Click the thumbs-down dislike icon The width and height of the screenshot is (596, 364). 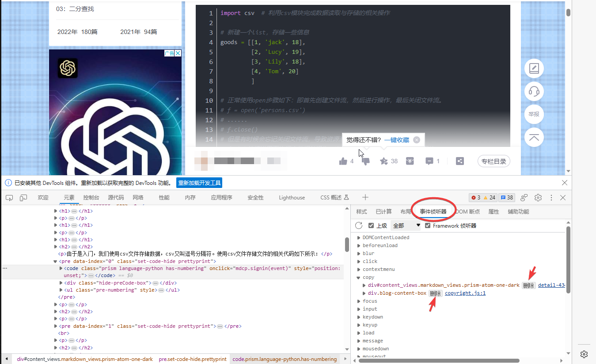pos(366,161)
